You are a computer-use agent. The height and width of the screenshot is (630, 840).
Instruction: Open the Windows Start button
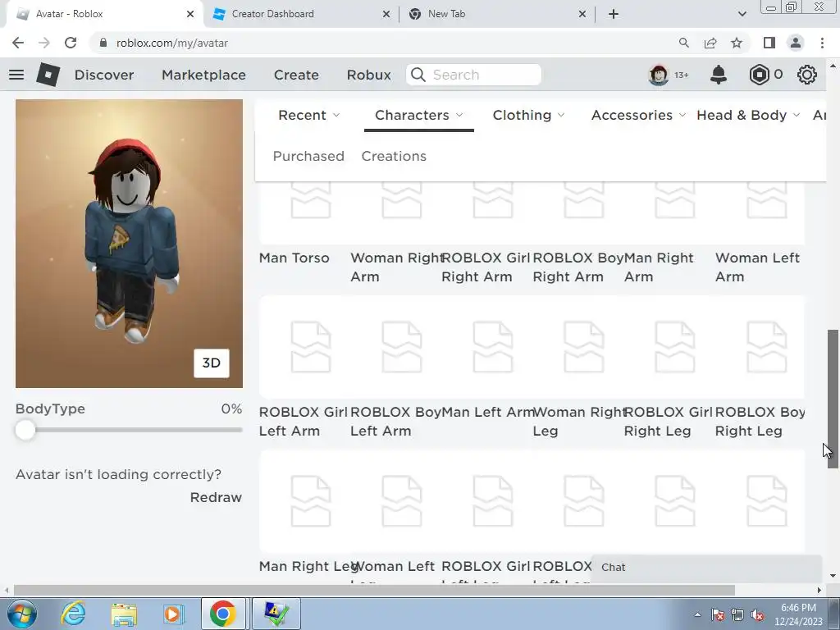tap(22, 614)
